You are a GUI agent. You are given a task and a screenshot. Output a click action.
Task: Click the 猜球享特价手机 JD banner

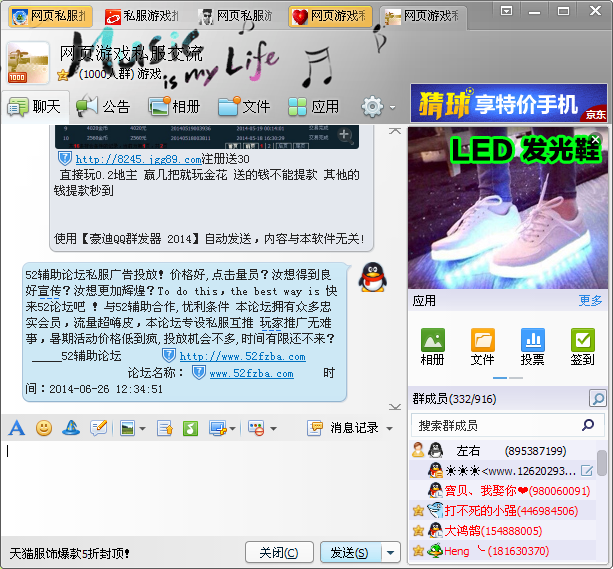coord(509,103)
